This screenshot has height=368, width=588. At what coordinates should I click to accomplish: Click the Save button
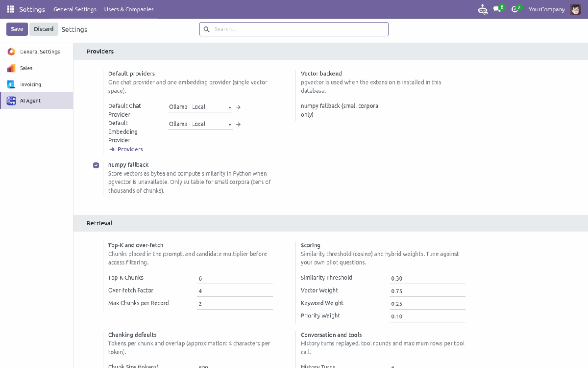click(17, 29)
